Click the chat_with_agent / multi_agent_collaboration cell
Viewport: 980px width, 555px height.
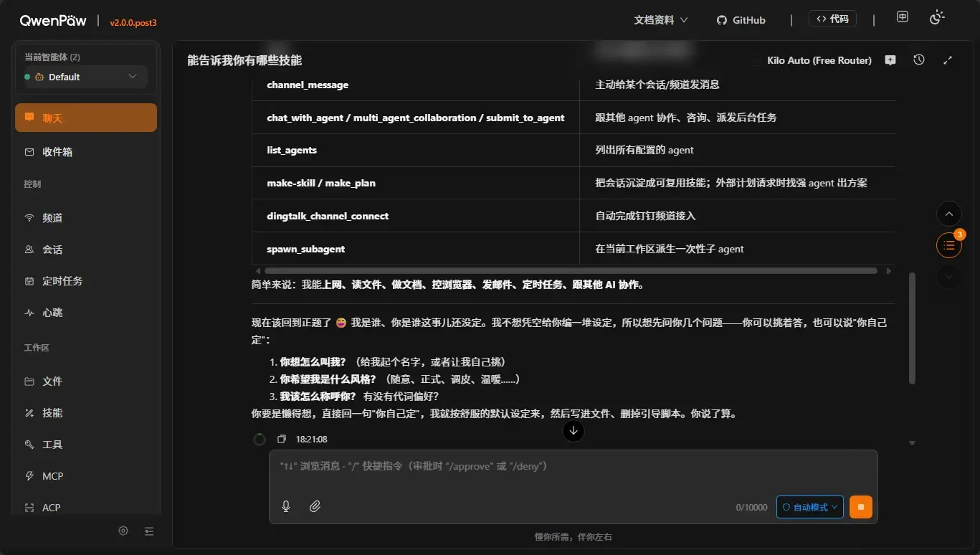coord(416,118)
